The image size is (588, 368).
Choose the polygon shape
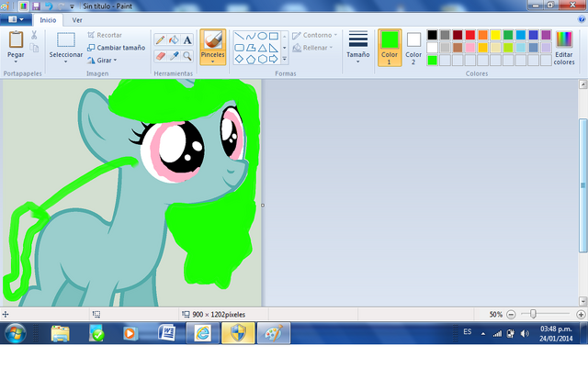[x=251, y=48]
